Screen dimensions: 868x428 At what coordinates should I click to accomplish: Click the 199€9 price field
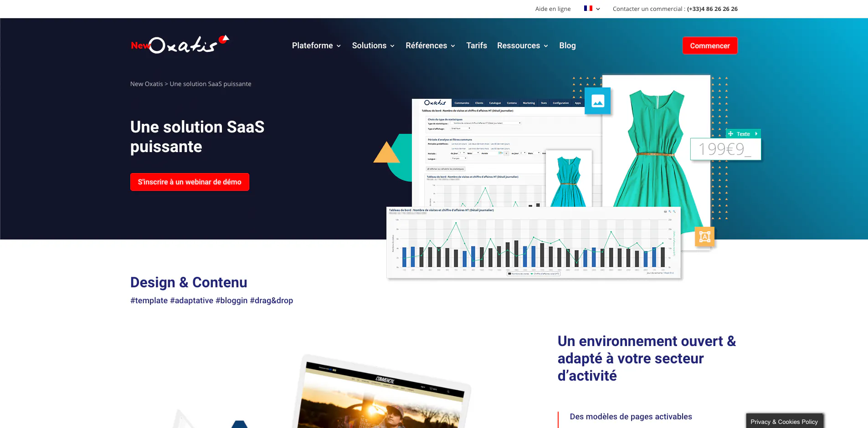point(725,149)
